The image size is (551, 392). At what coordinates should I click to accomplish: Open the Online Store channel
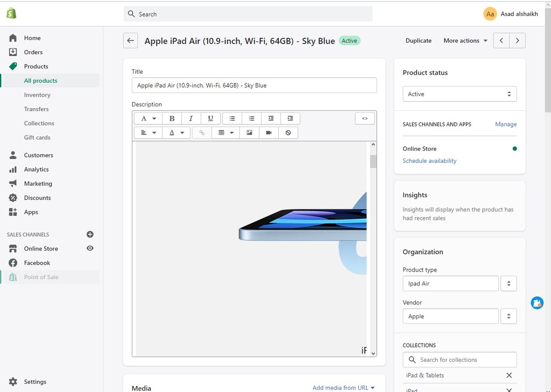[x=41, y=248]
